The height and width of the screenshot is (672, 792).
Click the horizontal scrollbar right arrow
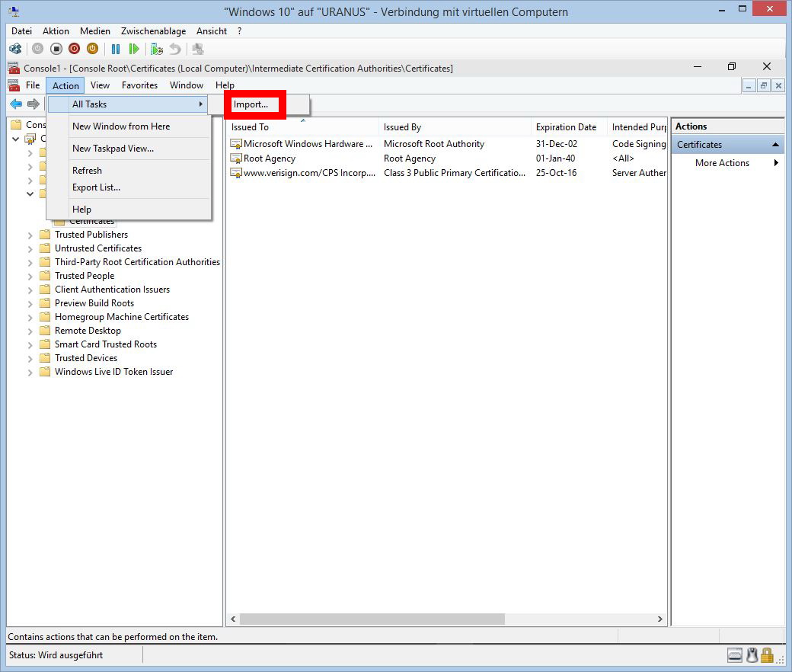pyautogui.click(x=660, y=619)
